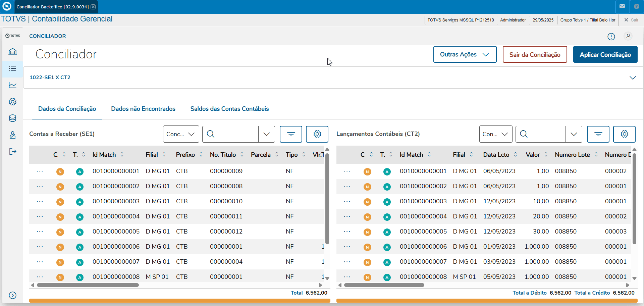The height and width of the screenshot is (306, 644).
Task: Open the chart analytics sidebar icon
Action: click(12, 85)
